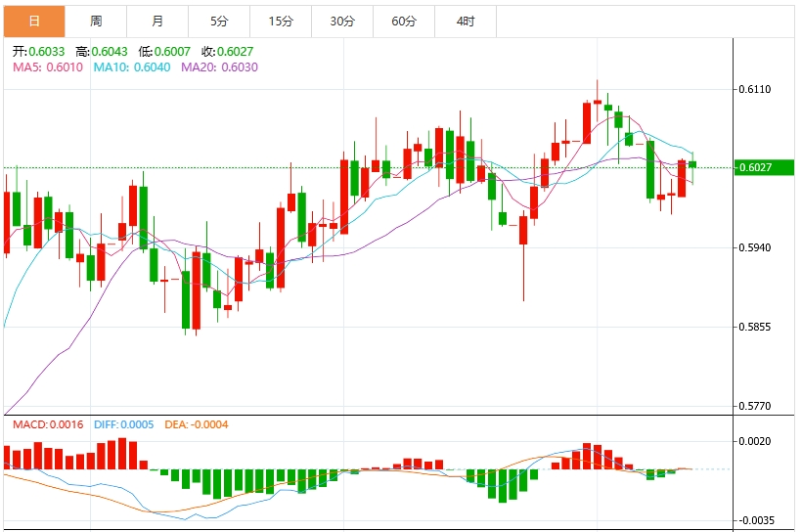Click the 收:0.6027 close price value
This screenshot has height=532, width=802.
point(227,52)
